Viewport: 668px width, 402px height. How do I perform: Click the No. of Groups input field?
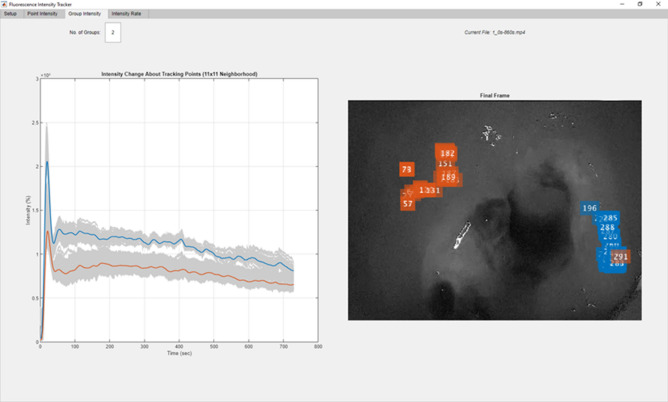[113, 33]
